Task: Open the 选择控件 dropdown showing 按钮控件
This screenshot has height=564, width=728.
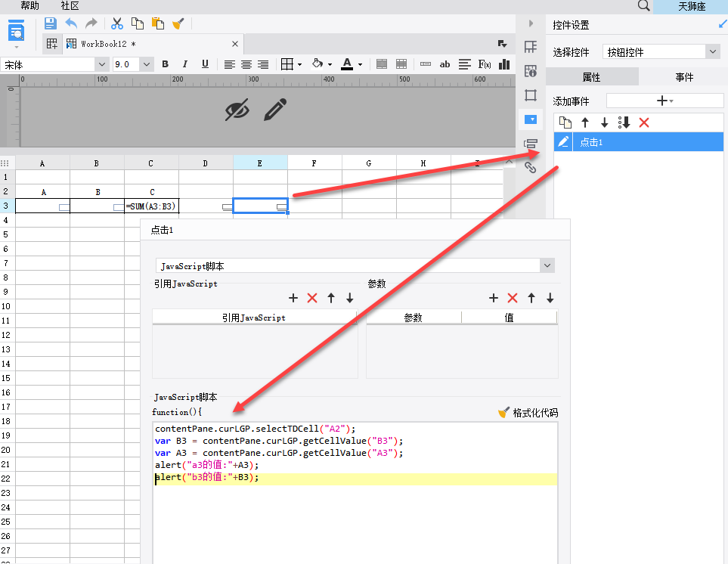Action: [x=661, y=52]
